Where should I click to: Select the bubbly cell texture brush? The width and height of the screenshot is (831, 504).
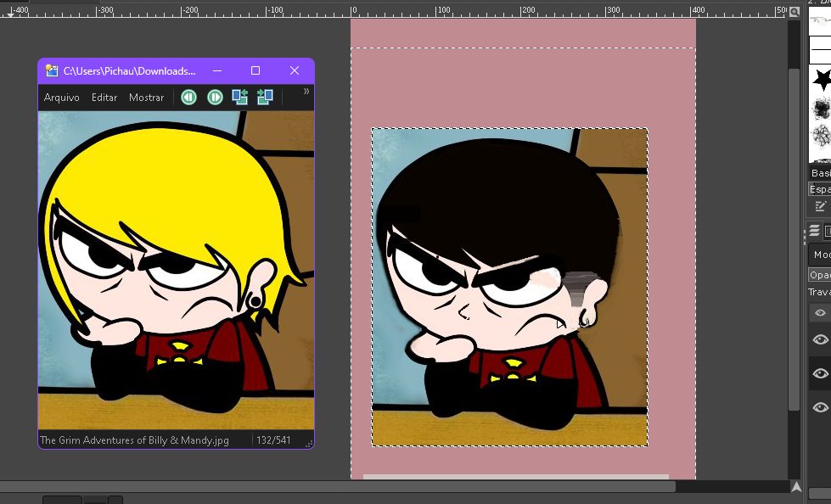click(822, 137)
